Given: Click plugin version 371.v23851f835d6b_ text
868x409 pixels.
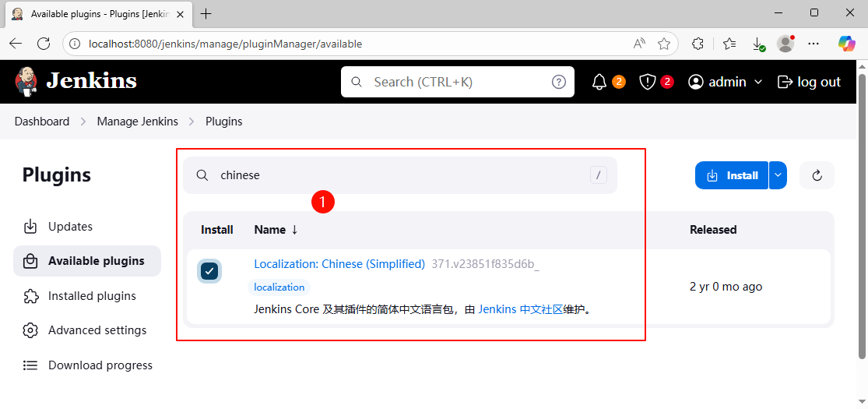Looking at the screenshot, I should (x=486, y=264).
